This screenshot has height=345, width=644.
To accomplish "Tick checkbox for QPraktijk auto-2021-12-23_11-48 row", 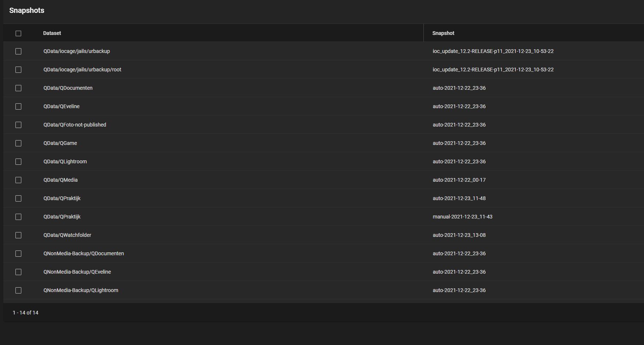I will (x=18, y=198).
